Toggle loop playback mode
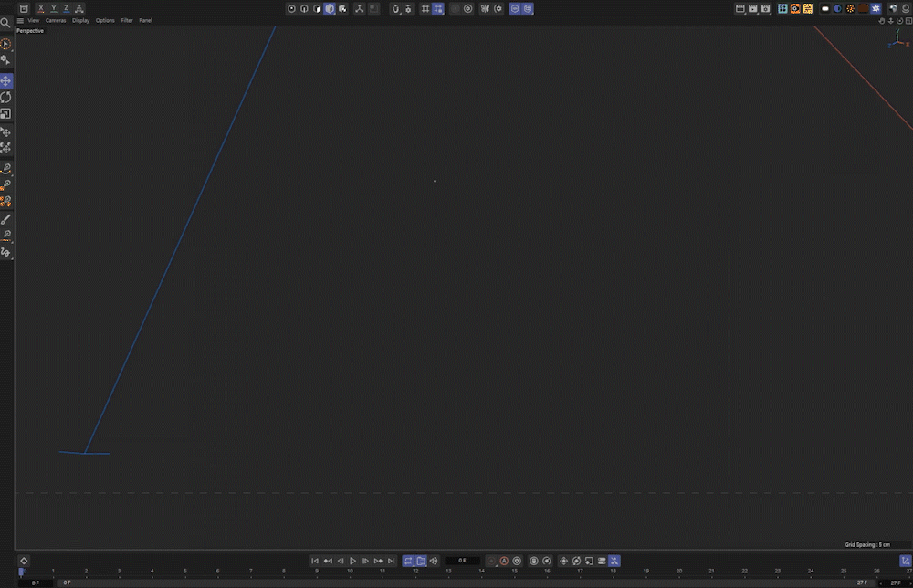Image resolution: width=913 pixels, height=588 pixels. (x=408, y=561)
